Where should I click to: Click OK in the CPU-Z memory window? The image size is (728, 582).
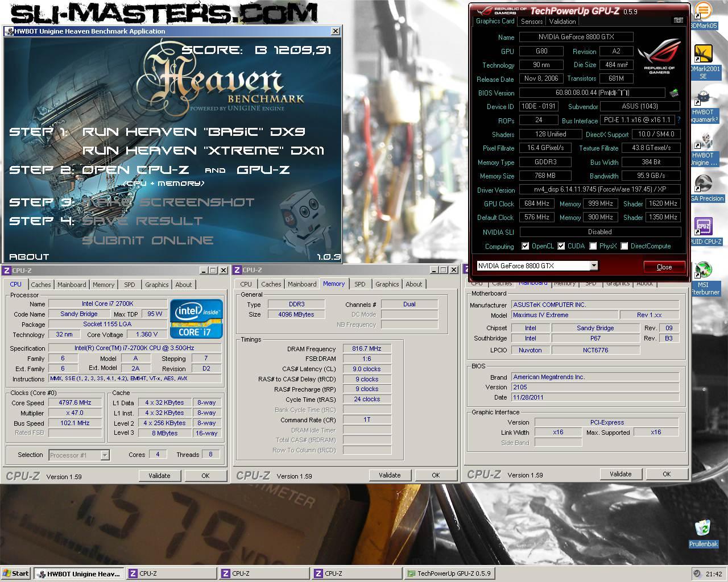click(x=436, y=475)
